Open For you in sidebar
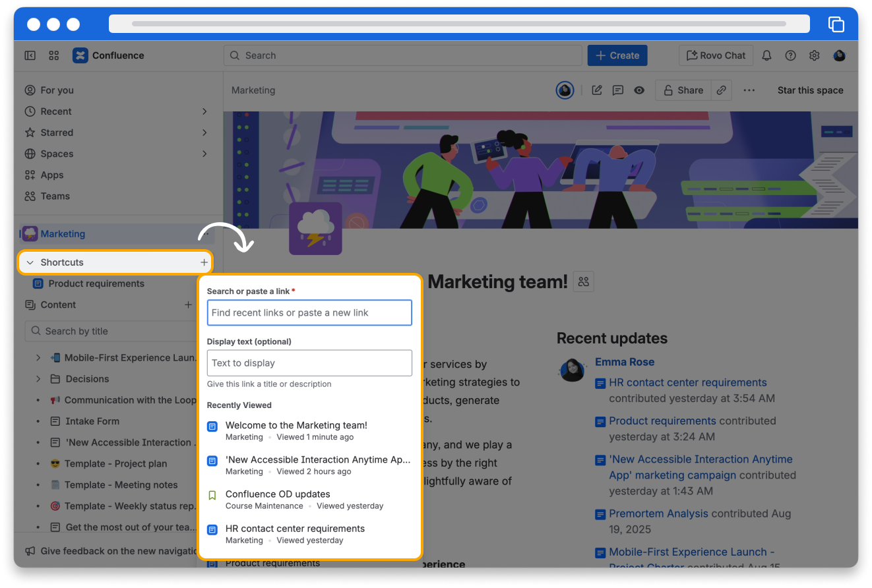Screen dimensions: 872x588 click(x=57, y=90)
